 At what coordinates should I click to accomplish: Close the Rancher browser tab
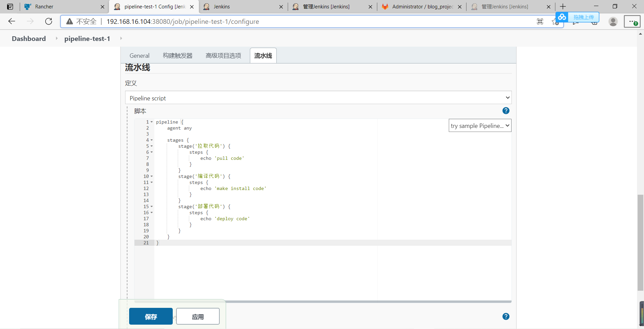(x=102, y=7)
